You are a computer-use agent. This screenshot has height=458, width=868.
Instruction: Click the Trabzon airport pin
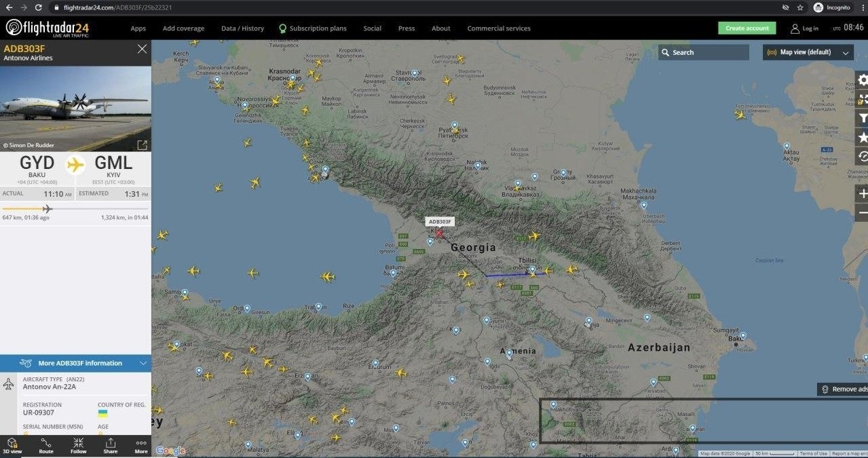(318, 307)
